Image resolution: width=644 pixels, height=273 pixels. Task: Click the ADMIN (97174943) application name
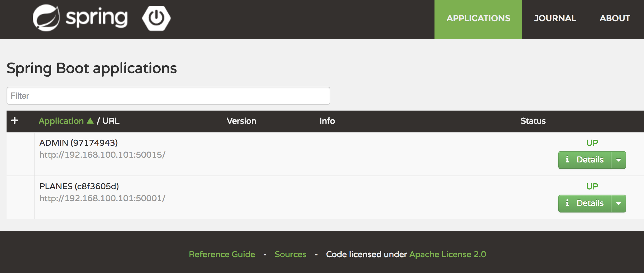79,143
